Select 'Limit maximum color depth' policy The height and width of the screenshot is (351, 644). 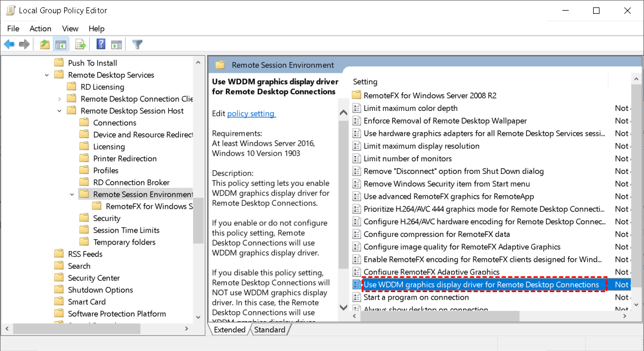[x=410, y=108]
